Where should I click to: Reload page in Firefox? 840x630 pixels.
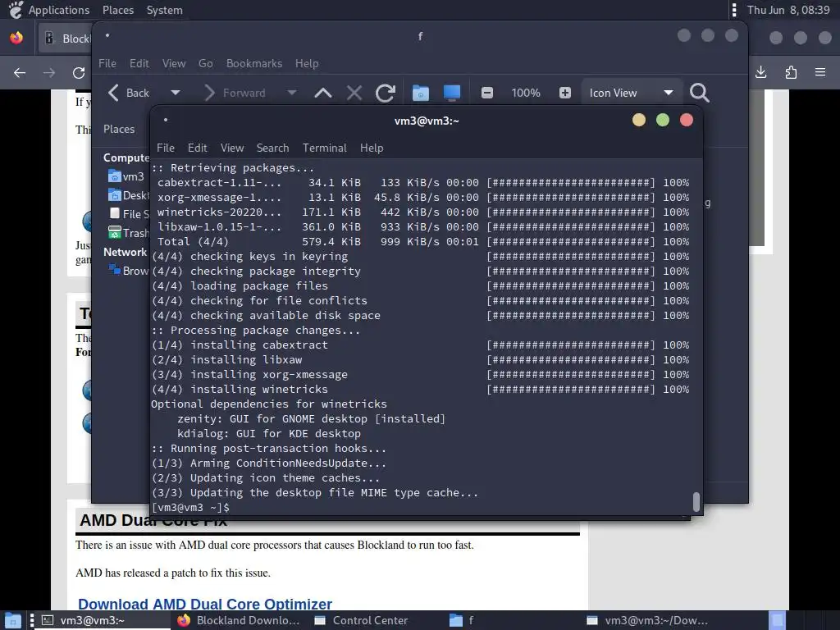pos(79,72)
